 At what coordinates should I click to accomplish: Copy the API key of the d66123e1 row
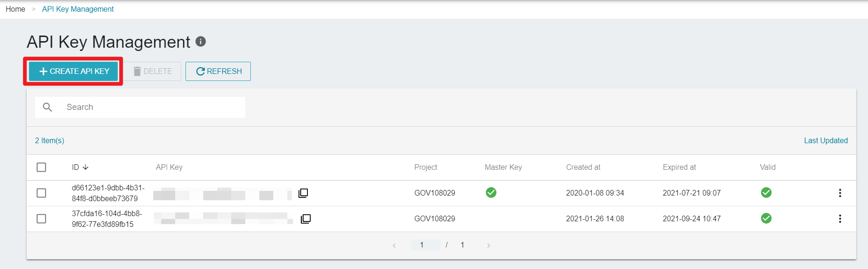pyautogui.click(x=303, y=193)
